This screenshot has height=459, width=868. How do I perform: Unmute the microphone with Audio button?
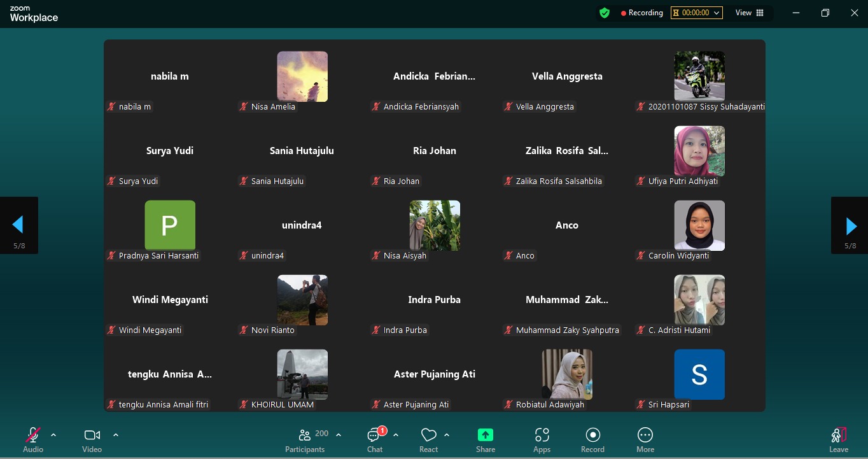[x=32, y=435]
